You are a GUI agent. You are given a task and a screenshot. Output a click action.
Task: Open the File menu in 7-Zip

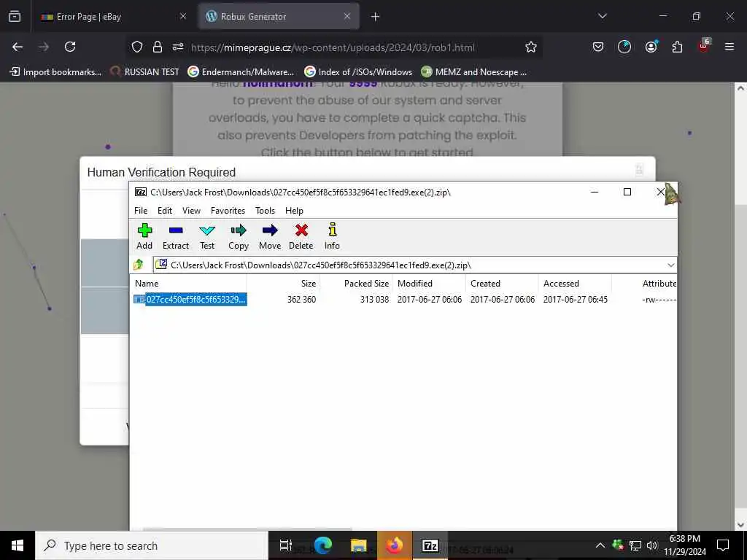(x=141, y=211)
